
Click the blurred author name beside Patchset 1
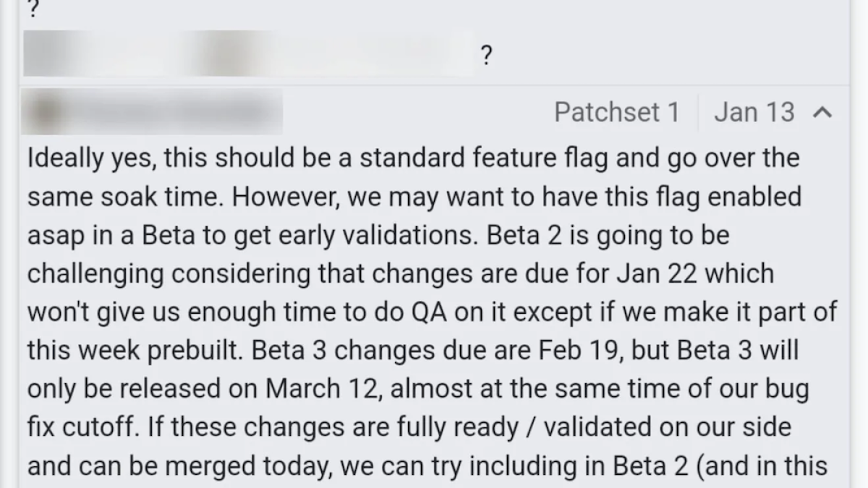pyautogui.click(x=152, y=112)
